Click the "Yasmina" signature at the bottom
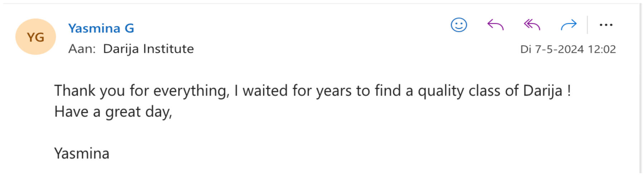Viewport: 644px width, 177px height. click(82, 154)
